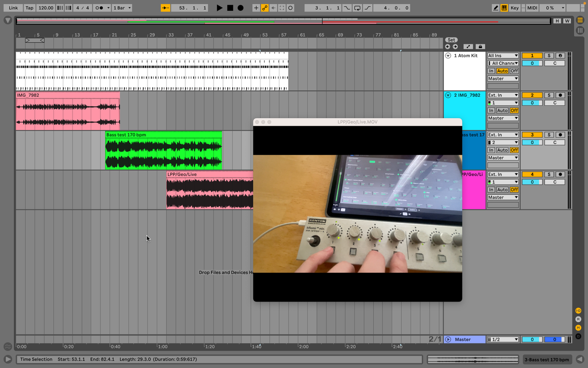Open Master track 1/2 output dropdown
The width and height of the screenshot is (588, 368).
point(503,340)
